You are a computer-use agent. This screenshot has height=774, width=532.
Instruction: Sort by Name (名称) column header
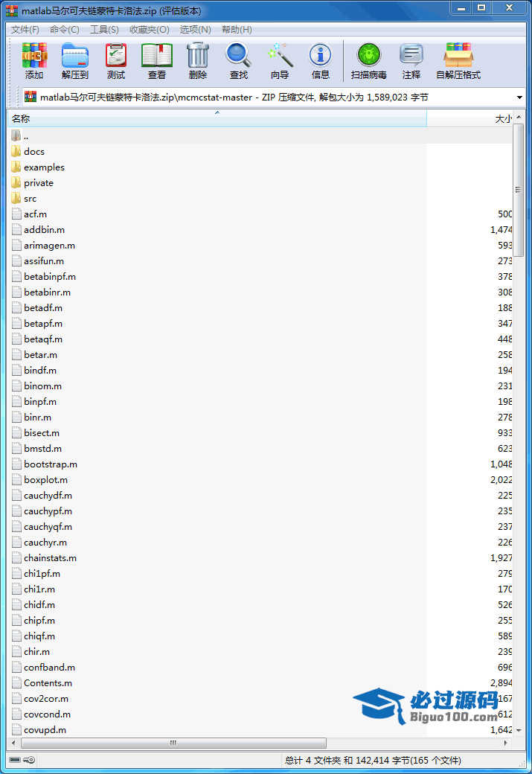coord(217,118)
